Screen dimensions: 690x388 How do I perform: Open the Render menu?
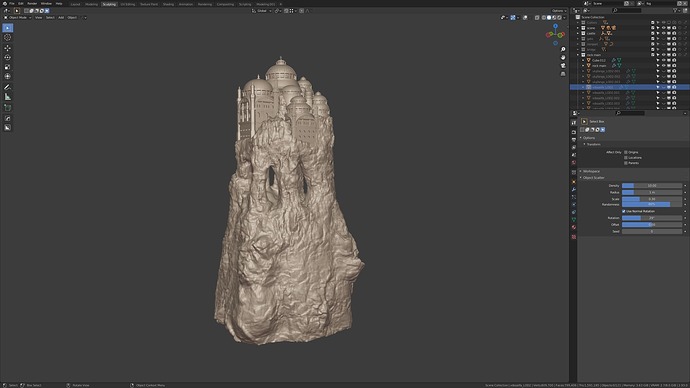[x=32, y=4]
